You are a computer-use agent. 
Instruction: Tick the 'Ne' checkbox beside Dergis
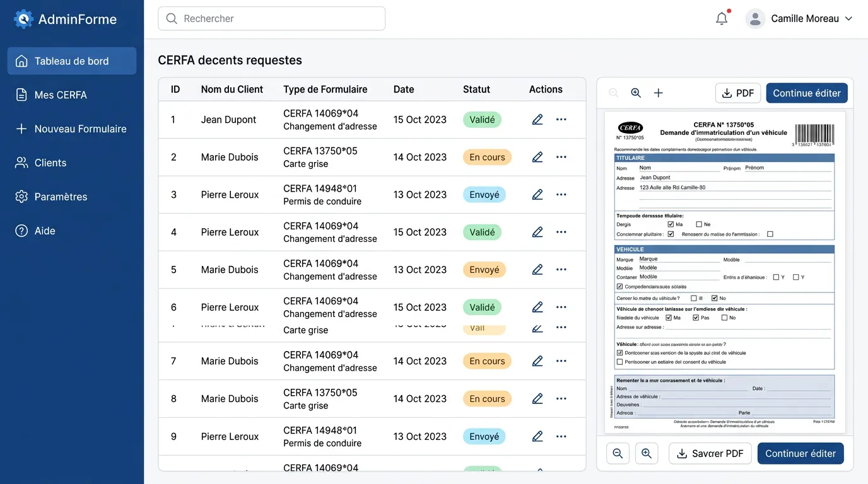(x=699, y=224)
